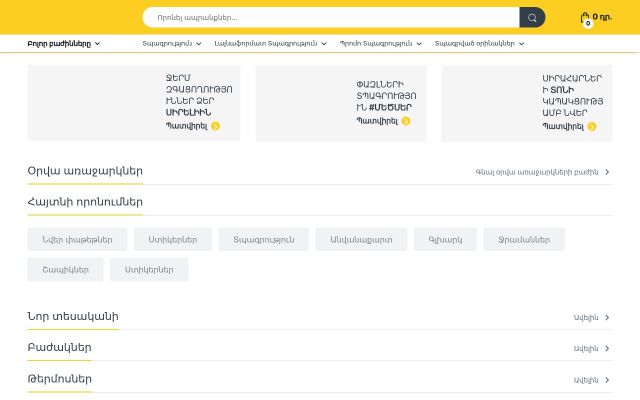Viewport: 640px width, 400px height.
Task: Click the yellow arrow in the ՓԱԶԼՆԵՐԻ banner
Action: pyautogui.click(x=406, y=121)
